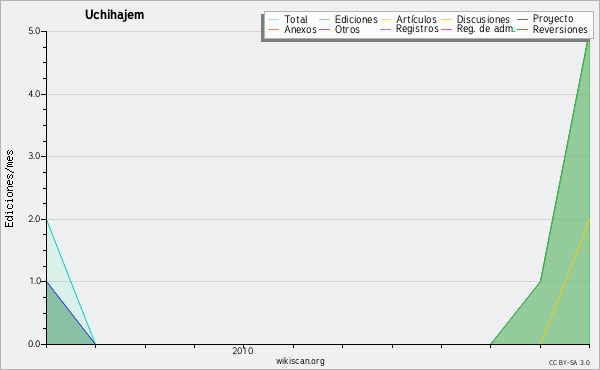Viewport: 600px width, 370px height.
Task: Click the wikiscan.org caption
Action: tap(300, 361)
